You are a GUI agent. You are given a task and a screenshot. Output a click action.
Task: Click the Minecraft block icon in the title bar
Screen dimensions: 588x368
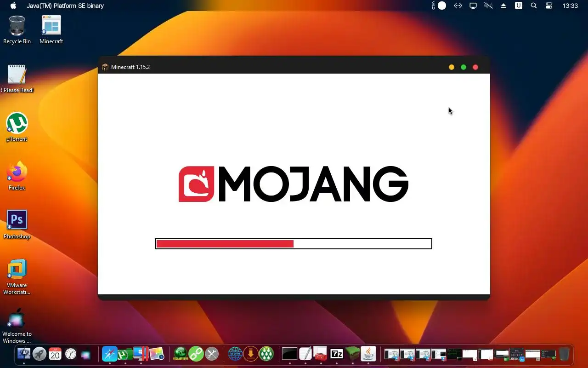[x=105, y=67]
